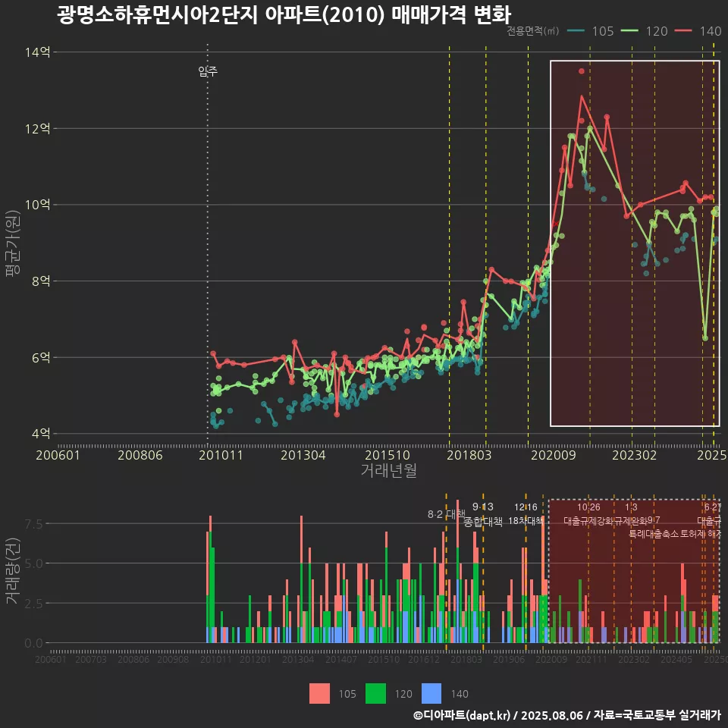
Task: Click 202405 on the volume chart axis
Action: tap(676, 659)
